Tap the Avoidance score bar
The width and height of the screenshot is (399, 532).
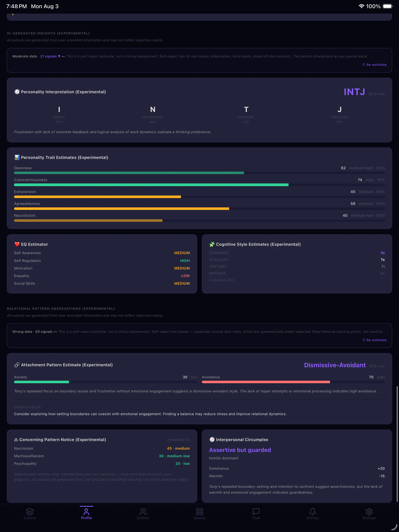coord(293,382)
